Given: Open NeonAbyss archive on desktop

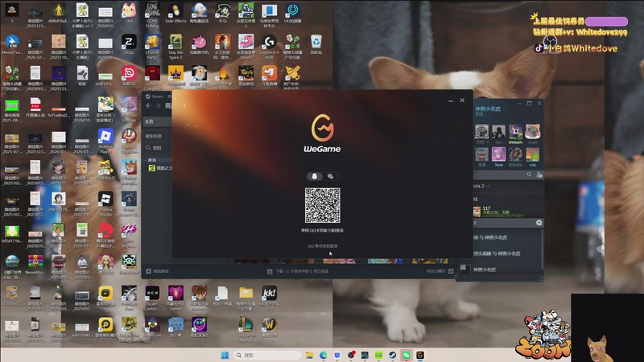Looking at the screenshot, I should tap(35, 265).
